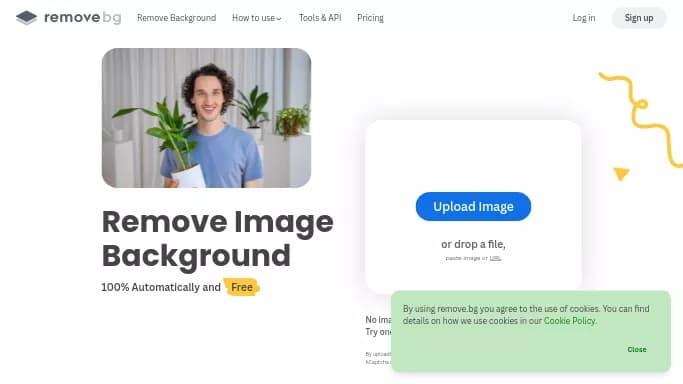Close the cookie notice
The height and width of the screenshot is (384, 683).
click(637, 349)
